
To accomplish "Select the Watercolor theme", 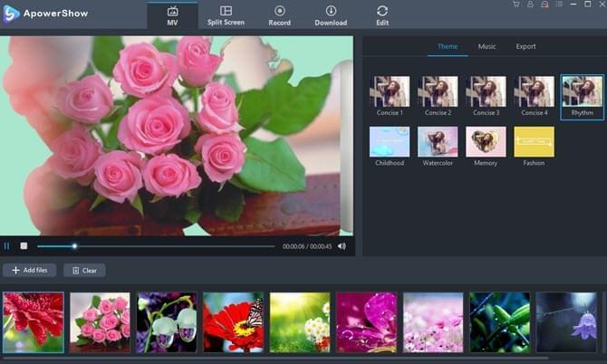I will coord(438,142).
